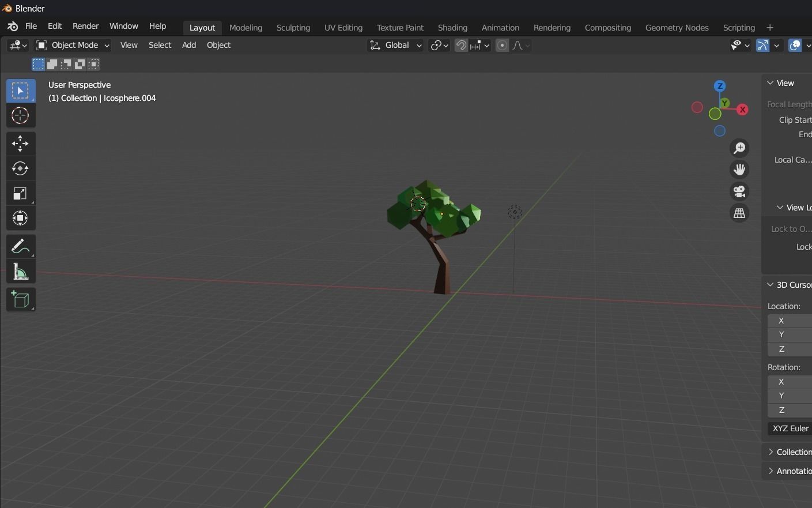Add a new workspace with plus button

[x=770, y=28]
